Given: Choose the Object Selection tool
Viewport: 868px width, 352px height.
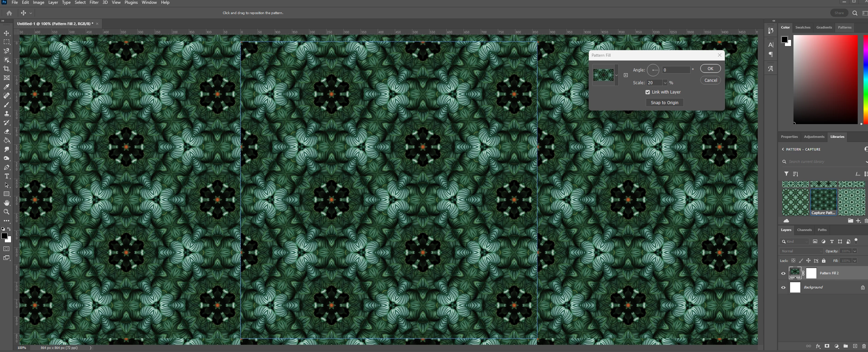Looking at the screenshot, I should 7,60.
